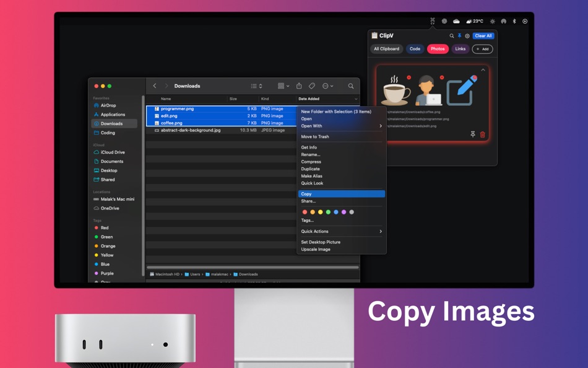
Task: Select the edit.png file row
Action: (x=221, y=116)
